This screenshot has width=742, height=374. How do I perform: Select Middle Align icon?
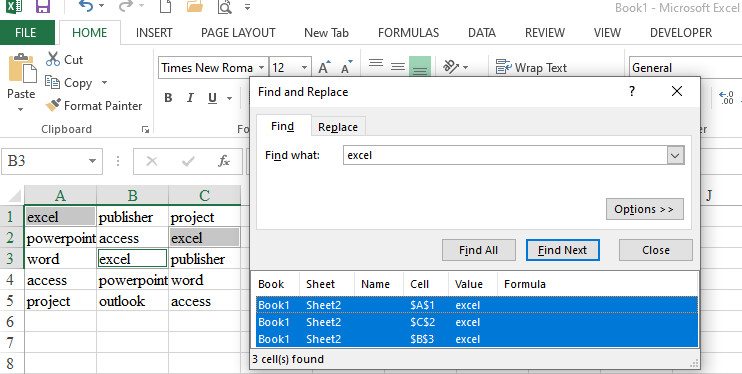[398, 67]
